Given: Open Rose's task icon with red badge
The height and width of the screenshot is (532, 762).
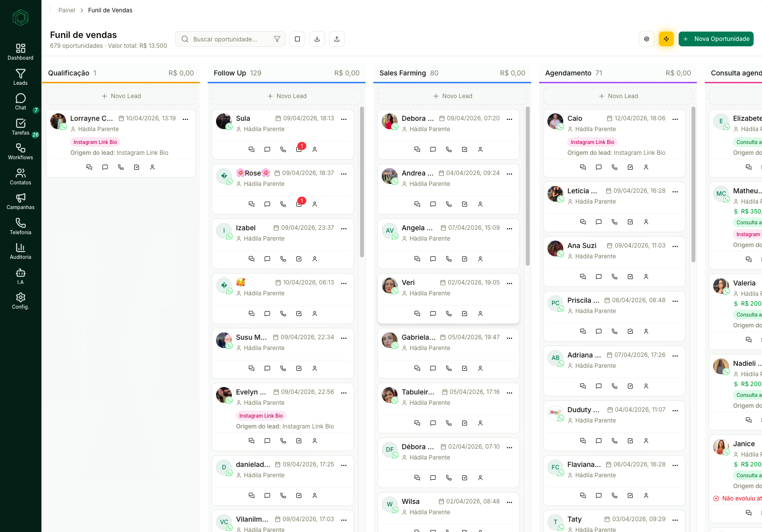Looking at the screenshot, I should point(299,204).
